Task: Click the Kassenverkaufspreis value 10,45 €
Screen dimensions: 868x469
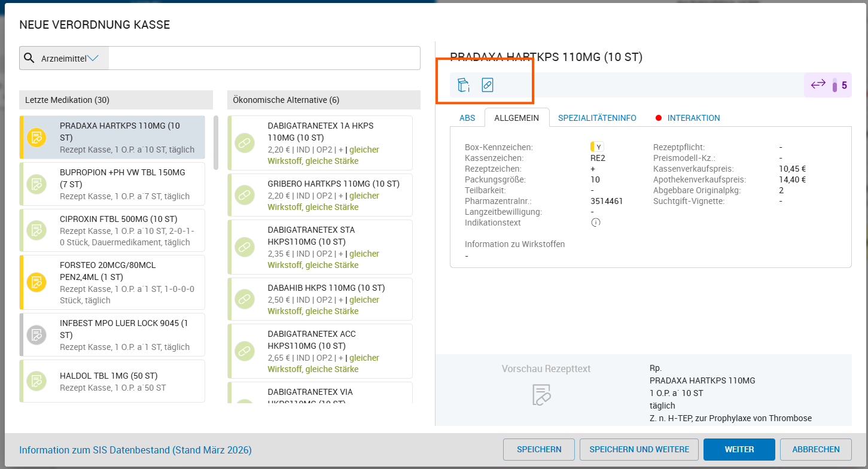Action: (x=792, y=169)
